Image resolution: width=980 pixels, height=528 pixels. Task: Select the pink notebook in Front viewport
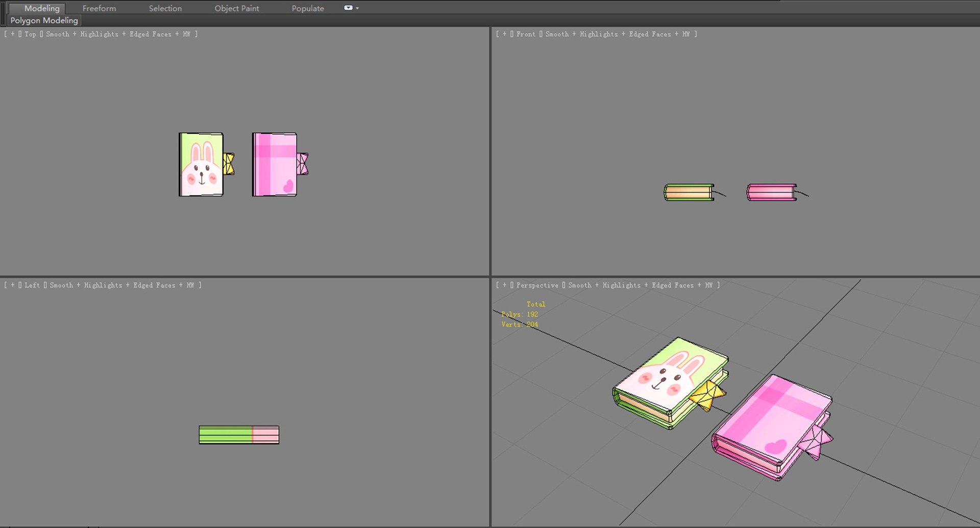click(772, 193)
